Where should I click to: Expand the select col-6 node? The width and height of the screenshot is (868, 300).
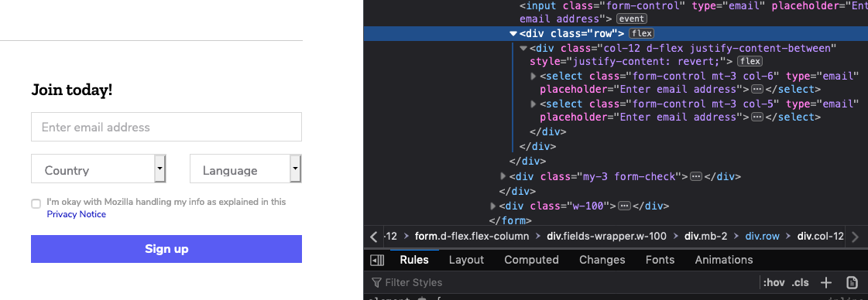(533, 76)
